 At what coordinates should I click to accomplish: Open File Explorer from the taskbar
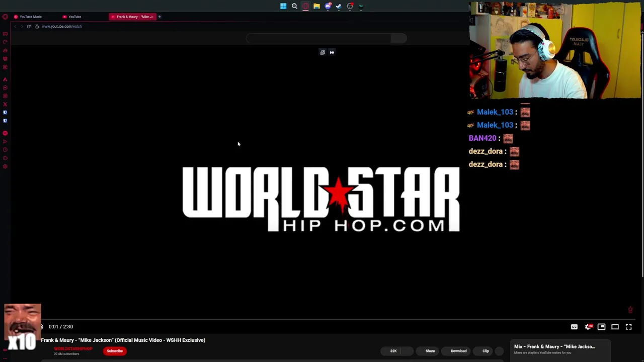pyautogui.click(x=316, y=7)
